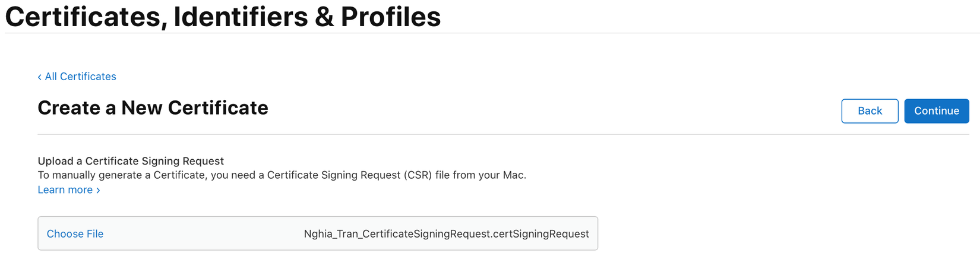Click the ampersand in the page title
The image size is (980, 259).
[324, 17]
